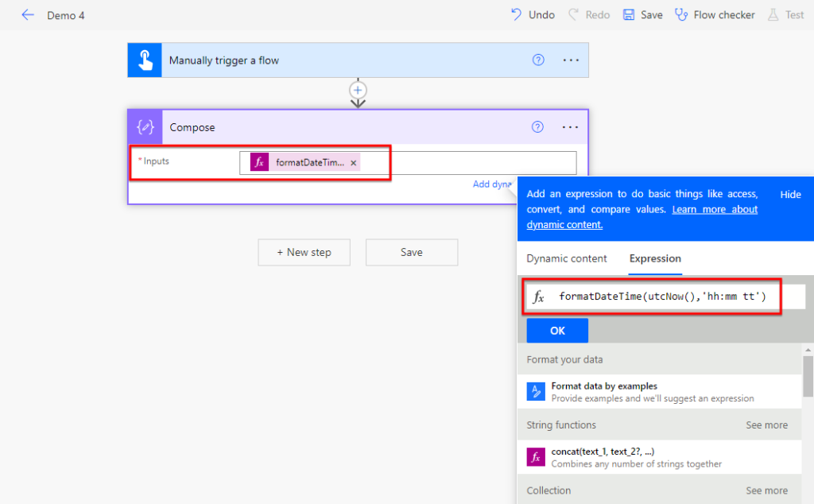Click the Manually trigger a flow title
The width and height of the screenshot is (814, 504).
[x=223, y=60]
